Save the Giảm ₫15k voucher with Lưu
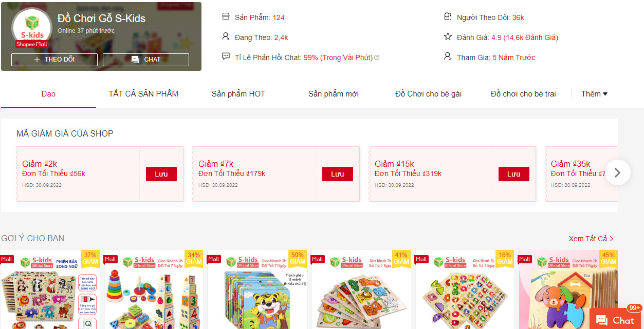The image size is (644, 329). (x=514, y=174)
